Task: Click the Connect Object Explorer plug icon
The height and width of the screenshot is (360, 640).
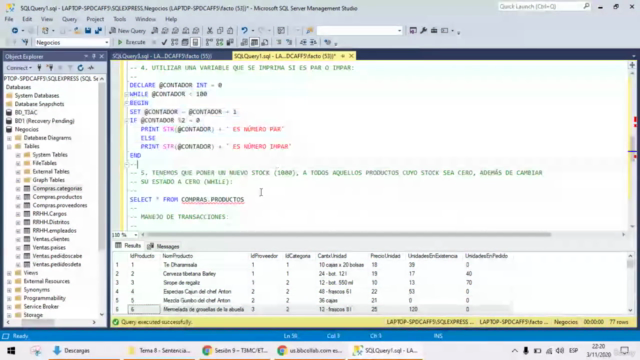Action: (x=39, y=68)
